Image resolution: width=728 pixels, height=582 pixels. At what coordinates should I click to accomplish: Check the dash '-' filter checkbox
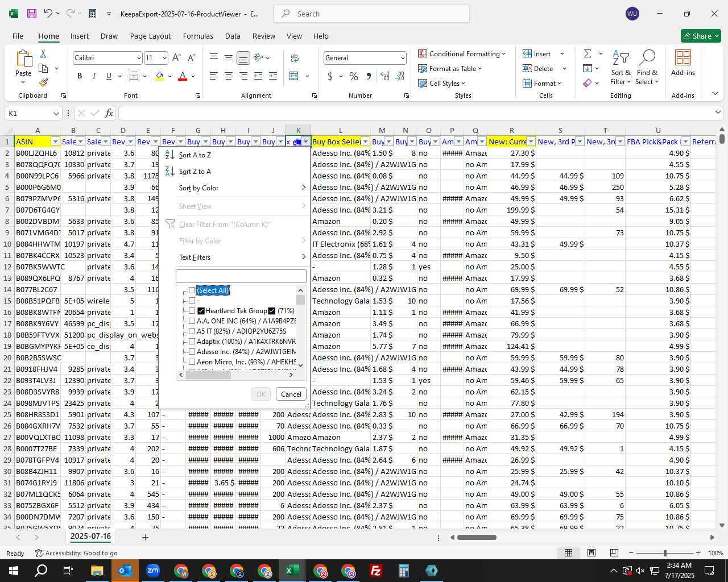(192, 301)
